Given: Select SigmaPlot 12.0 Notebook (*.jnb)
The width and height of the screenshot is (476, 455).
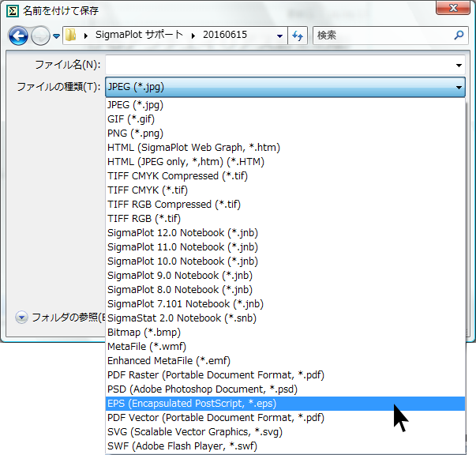Looking at the screenshot, I should [285, 233].
